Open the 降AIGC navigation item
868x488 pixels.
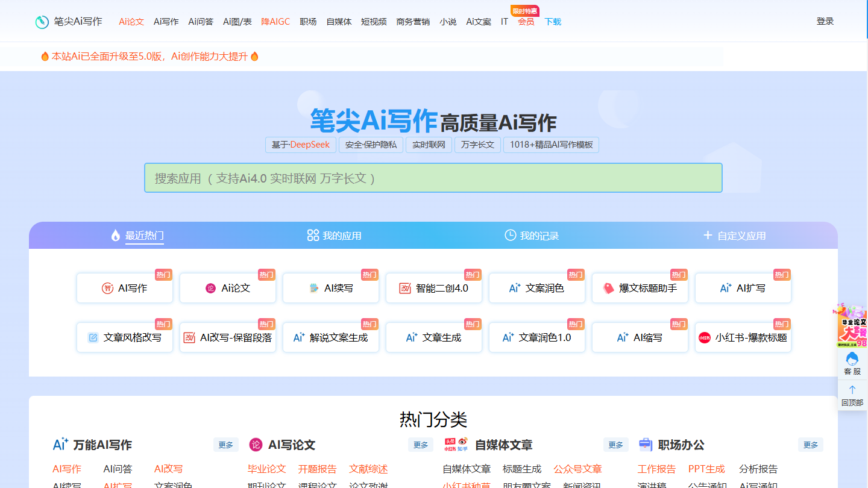(x=275, y=22)
